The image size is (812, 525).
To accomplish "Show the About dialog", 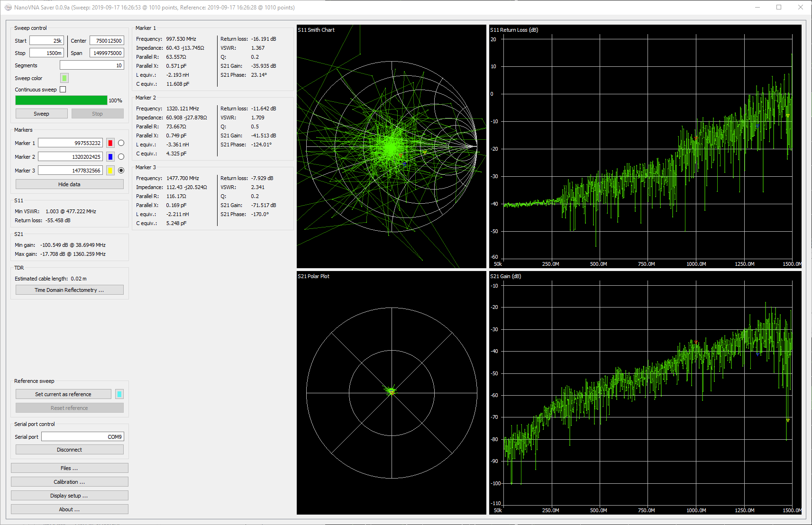I will pos(69,509).
